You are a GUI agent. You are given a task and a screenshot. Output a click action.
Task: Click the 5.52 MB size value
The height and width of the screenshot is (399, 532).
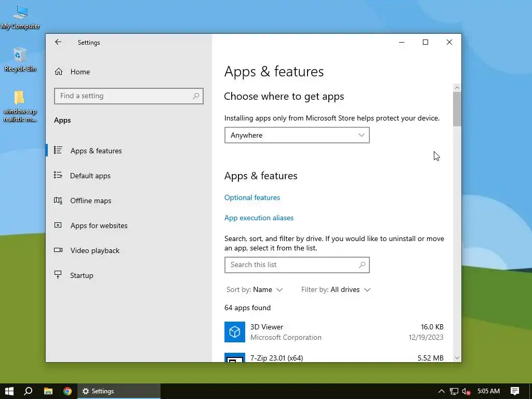[x=431, y=357]
